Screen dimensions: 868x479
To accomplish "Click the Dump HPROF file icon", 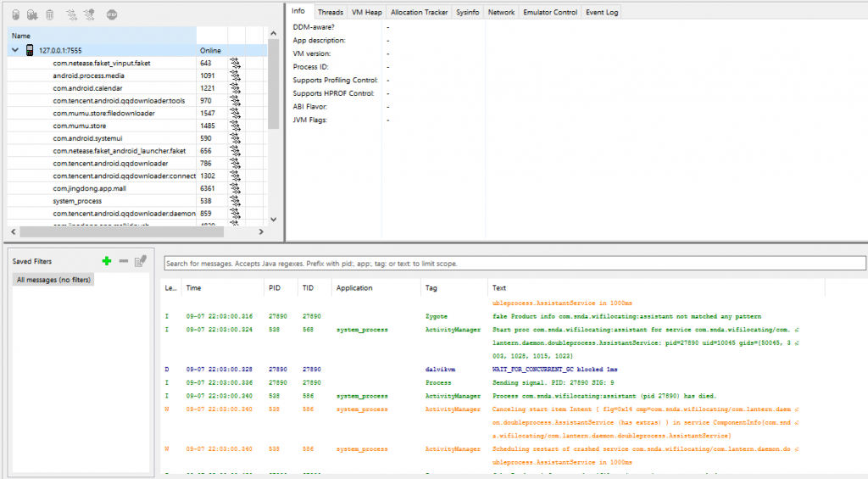I will [x=33, y=15].
